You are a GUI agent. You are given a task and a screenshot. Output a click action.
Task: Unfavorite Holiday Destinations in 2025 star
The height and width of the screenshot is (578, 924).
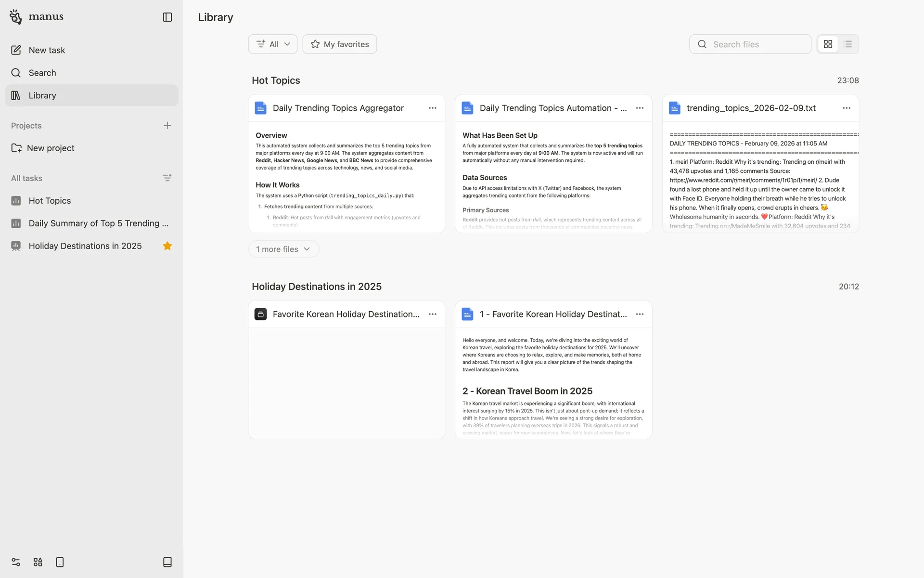167,246
